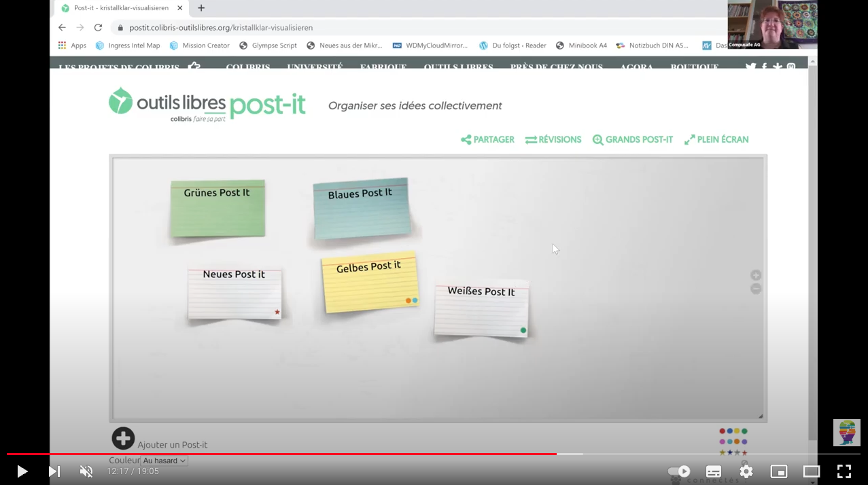Open Près de chez nous menu item
Image resolution: width=868 pixels, height=485 pixels.
[x=557, y=67]
